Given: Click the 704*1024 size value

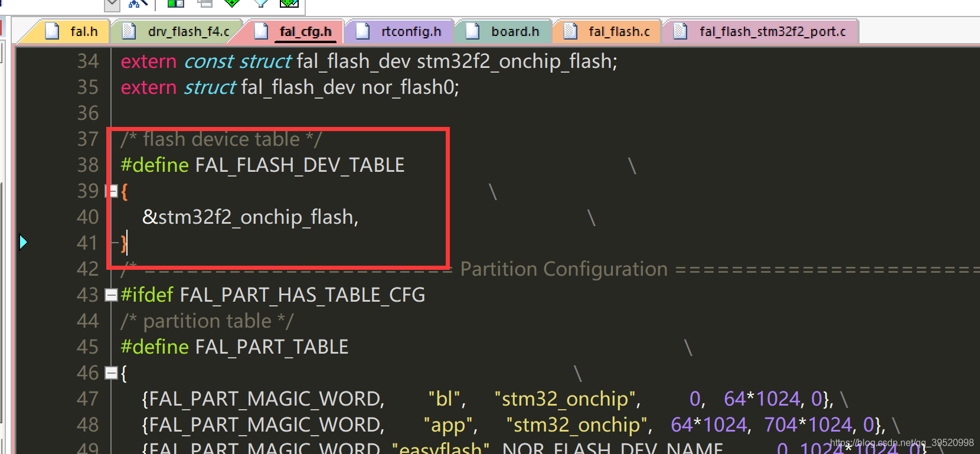Looking at the screenshot, I should (x=808, y=425).
